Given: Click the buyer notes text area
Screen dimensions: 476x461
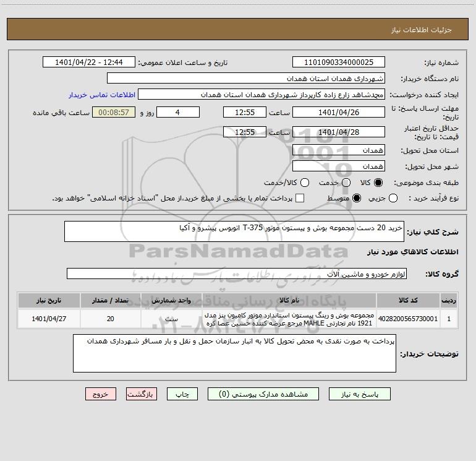Looking at the screenshot, I should tap(234, 353).
